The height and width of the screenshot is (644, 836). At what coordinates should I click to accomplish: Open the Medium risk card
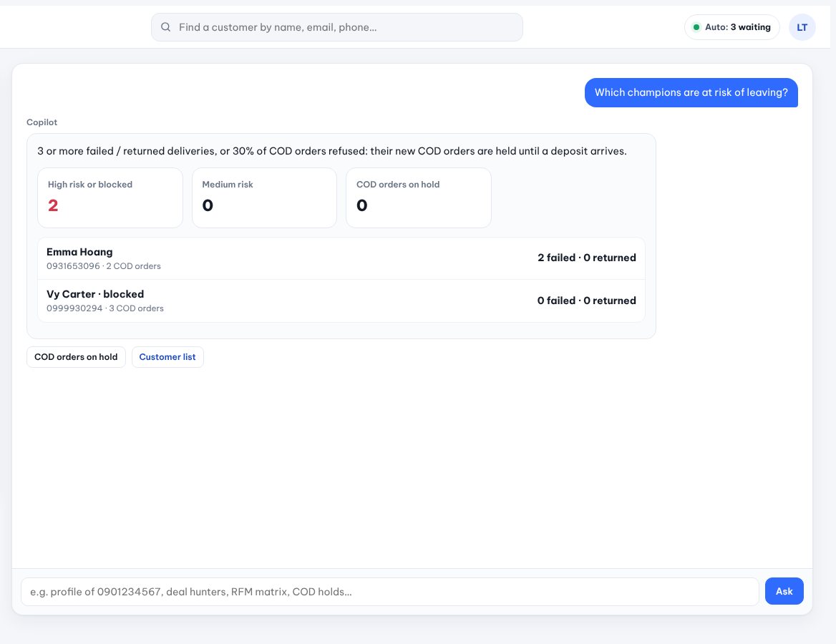[264, 197]
